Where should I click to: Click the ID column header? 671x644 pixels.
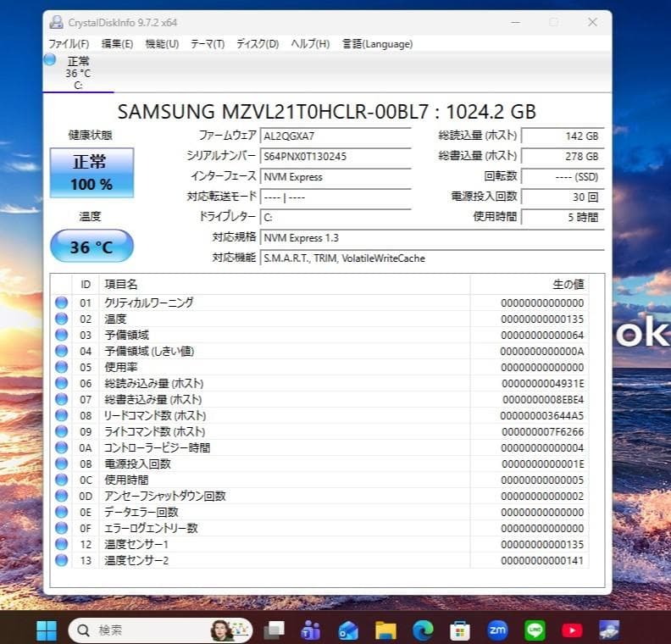(86, 285)
